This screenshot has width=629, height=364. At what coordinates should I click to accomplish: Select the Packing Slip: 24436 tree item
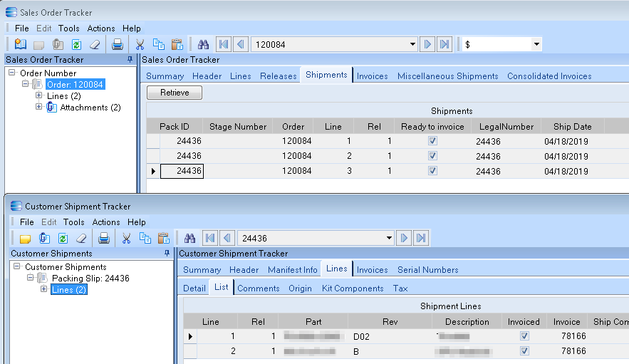90,279
